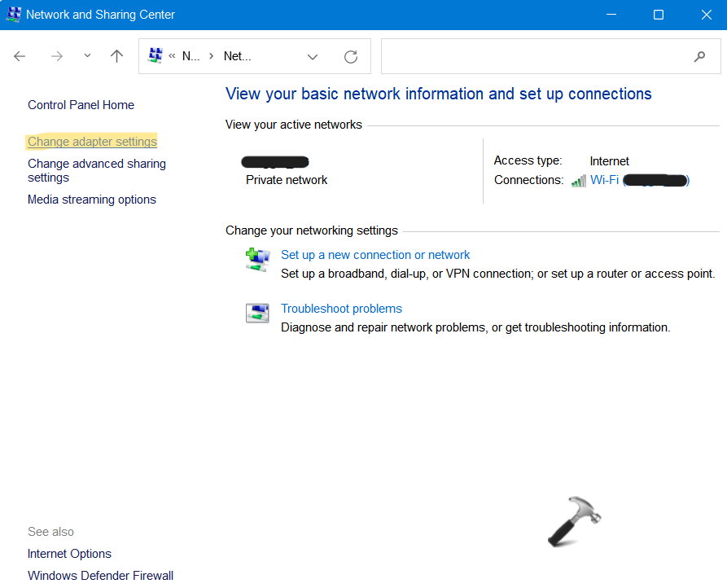Open recent locations dropdown chevron
The width and height of the screenshot is (727, 588).
87,56
